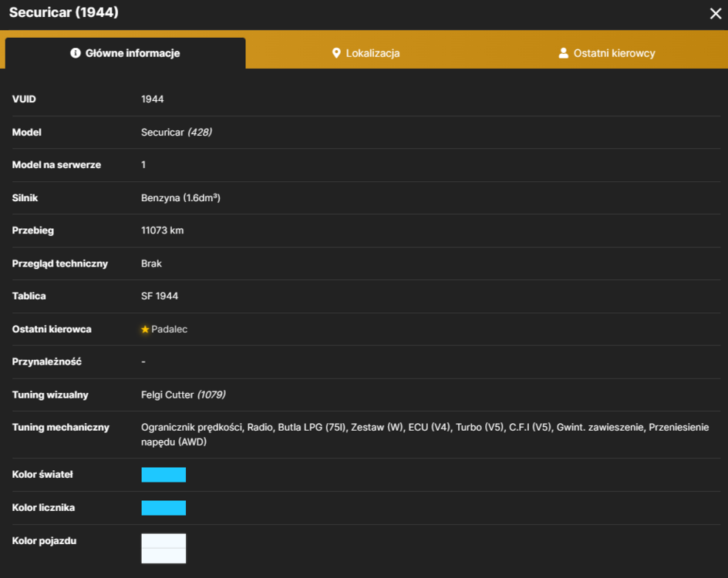Click the Przynależność label
The height and width of the screenshot is (578, 728).
46,362
